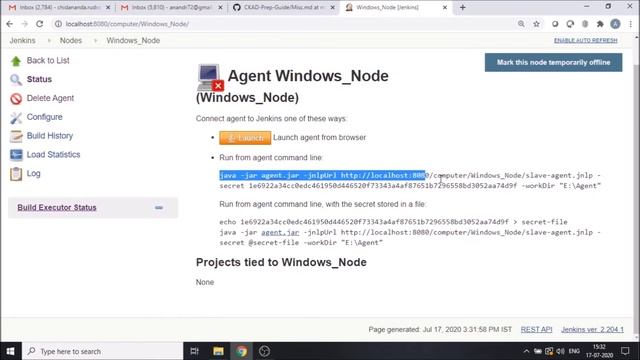Open the Configure link
The width and height of the screenshot is (640, 360).
point(44,117)
